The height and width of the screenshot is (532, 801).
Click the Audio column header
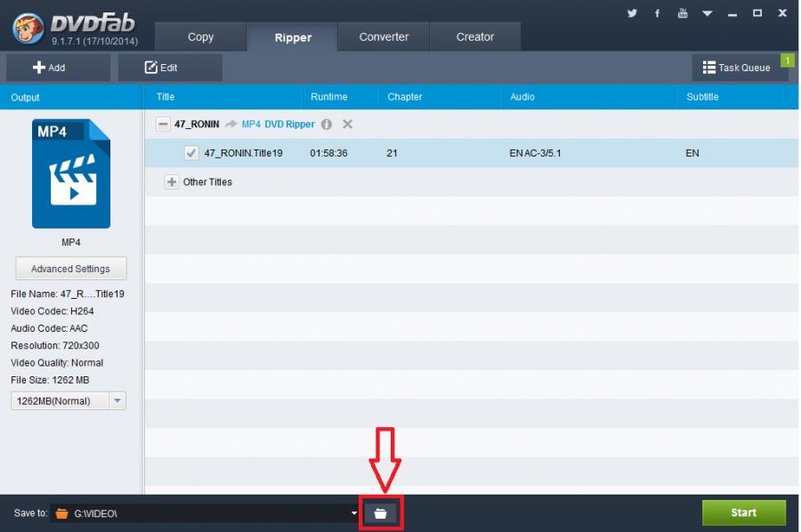tap(522, 96)
